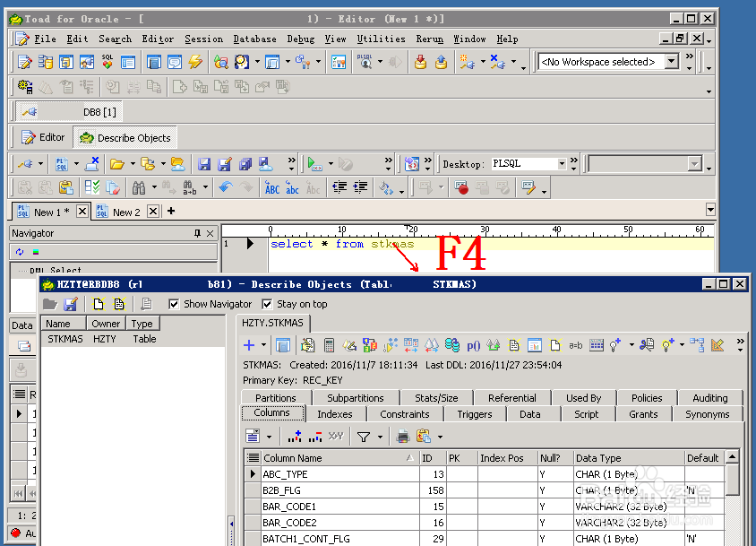The width and height of the screenshot is (756, 546).
Task: Open the Database menu
Action: 254,39
